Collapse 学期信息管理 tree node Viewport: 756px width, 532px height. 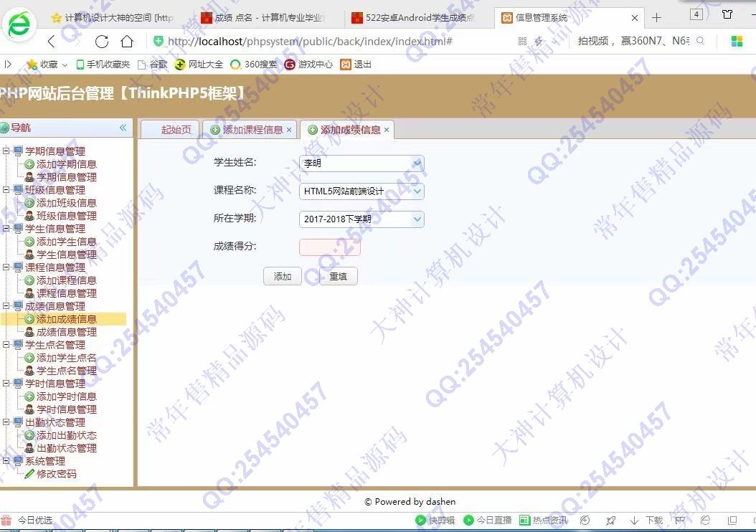click(x=6, y=151)
